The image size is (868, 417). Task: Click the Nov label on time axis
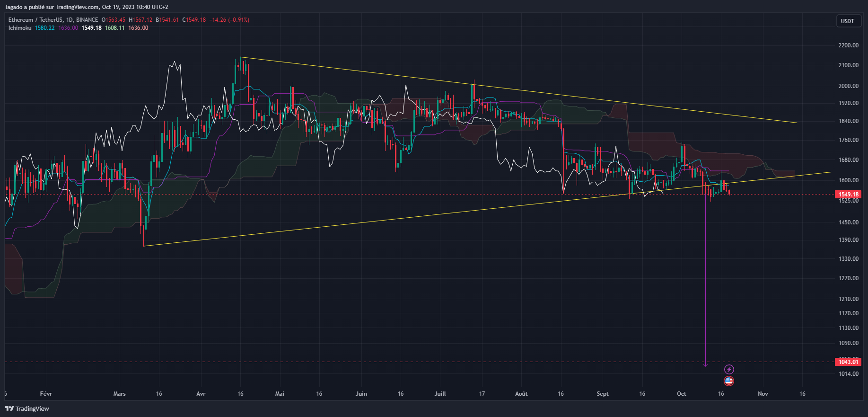point(763,394)
